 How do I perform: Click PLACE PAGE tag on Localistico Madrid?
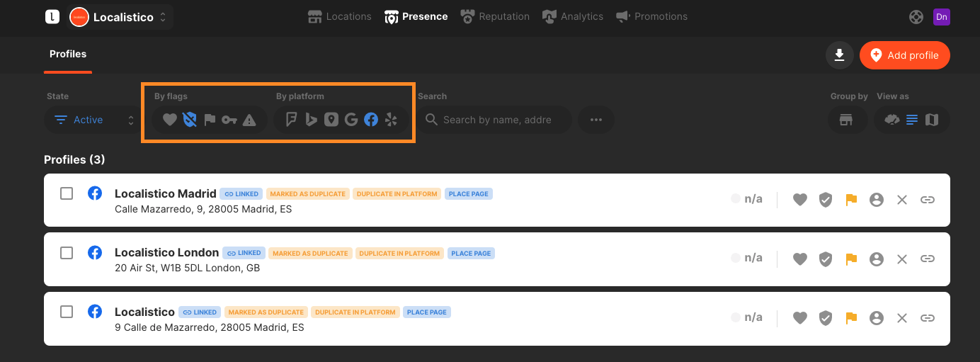point(469,194)
